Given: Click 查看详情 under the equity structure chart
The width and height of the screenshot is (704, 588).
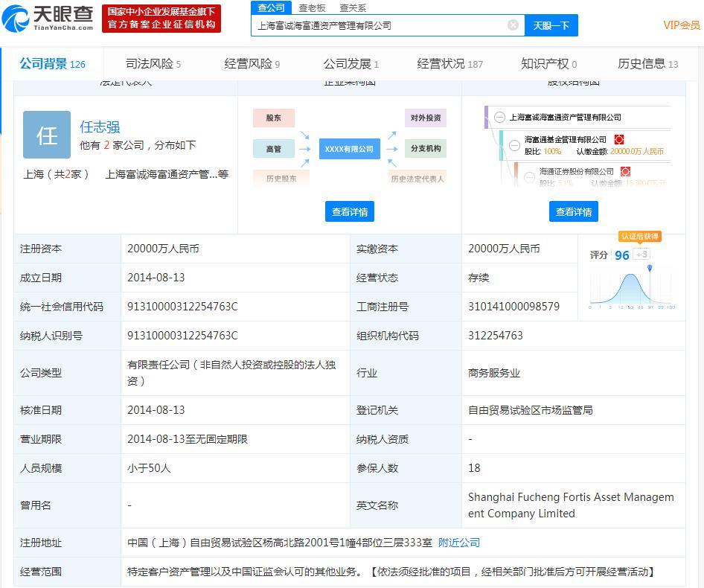Looking at the screenshot, I should (573, 211).
